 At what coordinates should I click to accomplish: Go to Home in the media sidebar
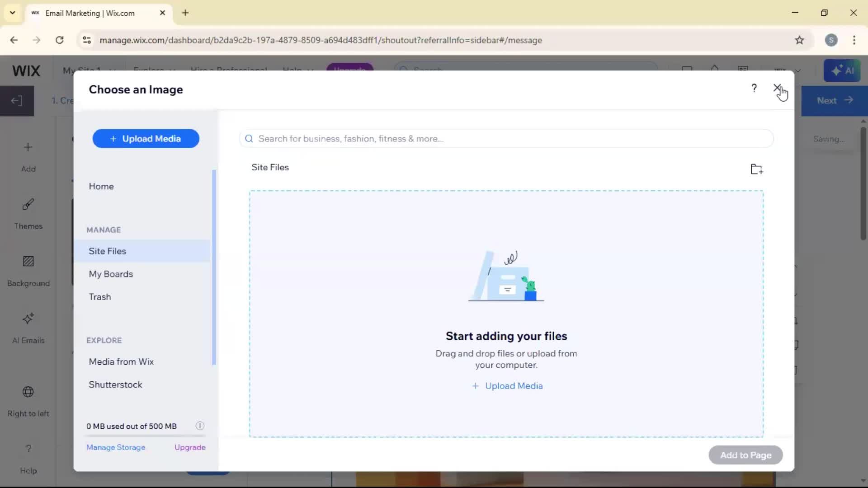101,186
